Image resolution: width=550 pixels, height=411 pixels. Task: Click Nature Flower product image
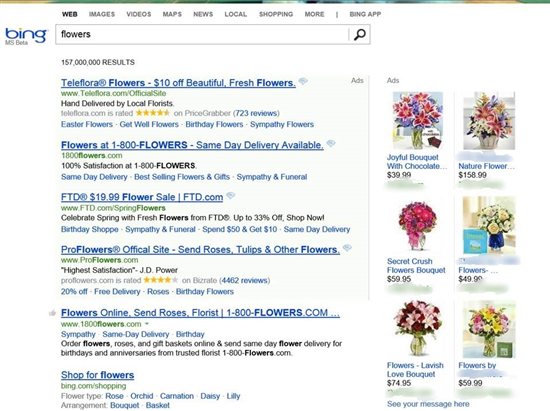[x=489, y=120]
